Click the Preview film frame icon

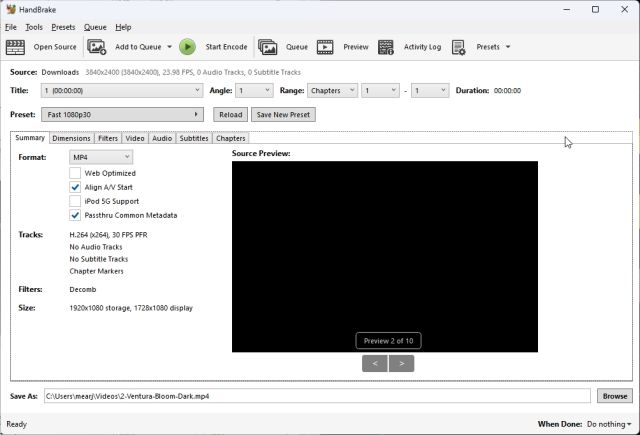tap(325, 47)
